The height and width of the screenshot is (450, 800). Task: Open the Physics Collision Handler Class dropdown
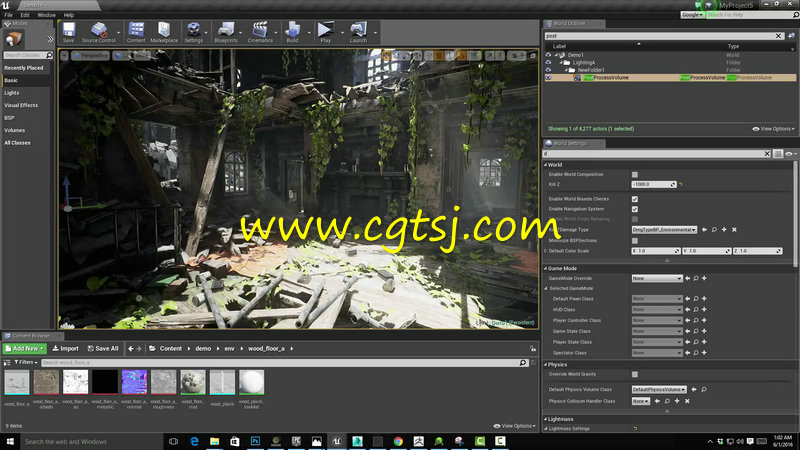(x=641, y=401)
